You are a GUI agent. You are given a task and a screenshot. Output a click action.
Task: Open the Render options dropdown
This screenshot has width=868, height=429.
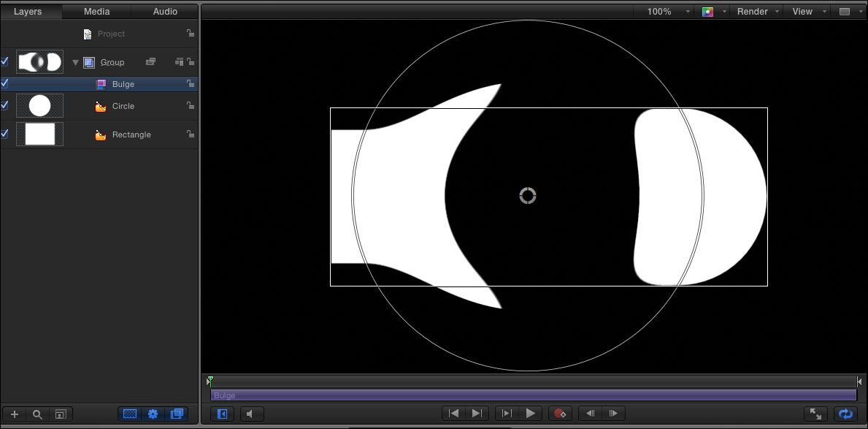pyautogui.click(x=758, y=12)
